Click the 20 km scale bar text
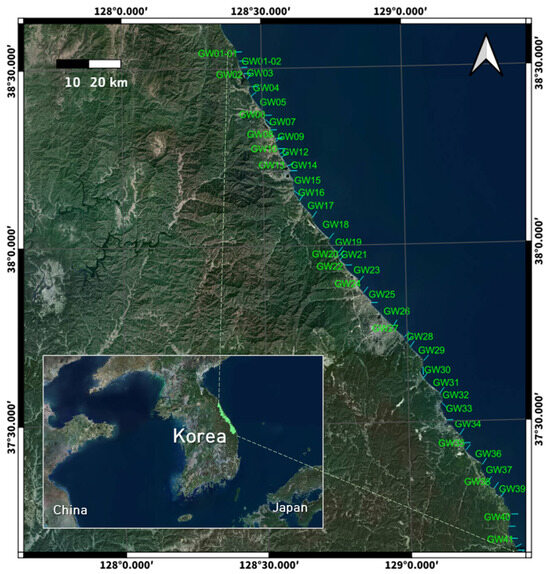The height and width of the screenshot is (574, 550). click(x=109, y=82)
